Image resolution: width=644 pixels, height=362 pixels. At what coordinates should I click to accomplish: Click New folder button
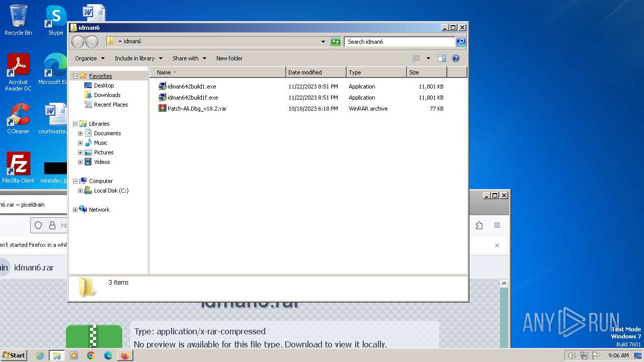coord(229,58)
